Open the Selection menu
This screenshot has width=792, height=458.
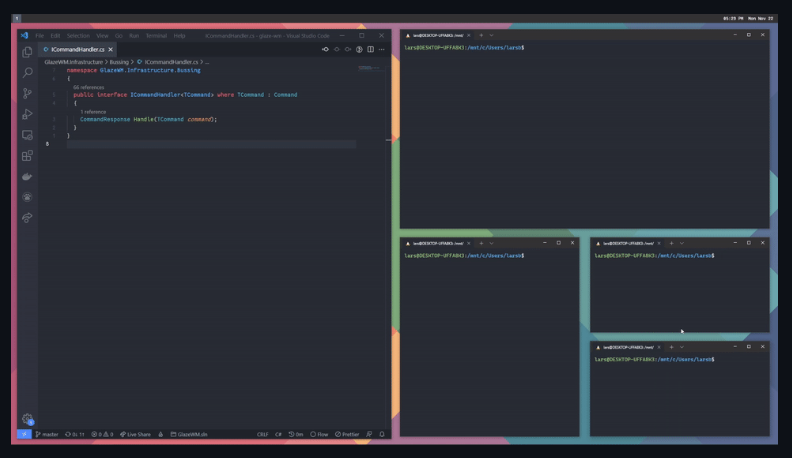coord(78,36)
